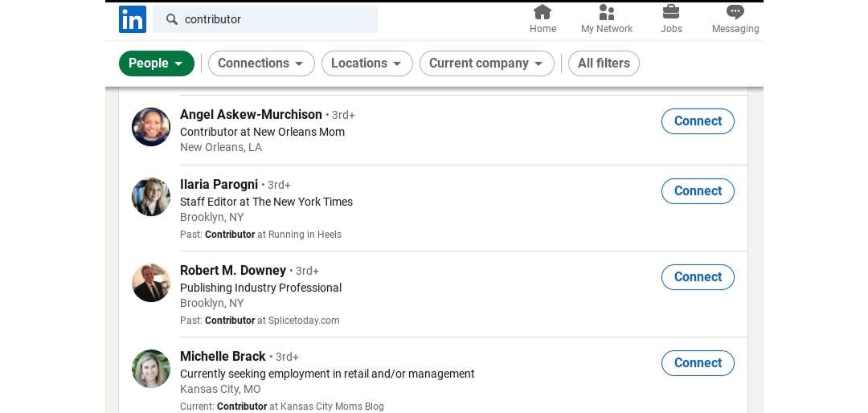Open Angel Askew-Murchison's profile photo
The height and width of the screenshot is (413, 868).
(x=151, y=127)
